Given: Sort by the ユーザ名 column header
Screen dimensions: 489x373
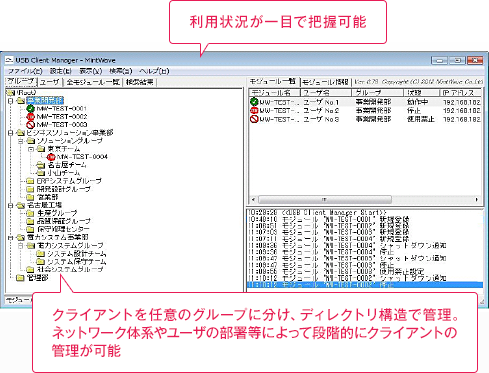Looking at the screenshot, I should pyautogui.click(x=326, y=92).
